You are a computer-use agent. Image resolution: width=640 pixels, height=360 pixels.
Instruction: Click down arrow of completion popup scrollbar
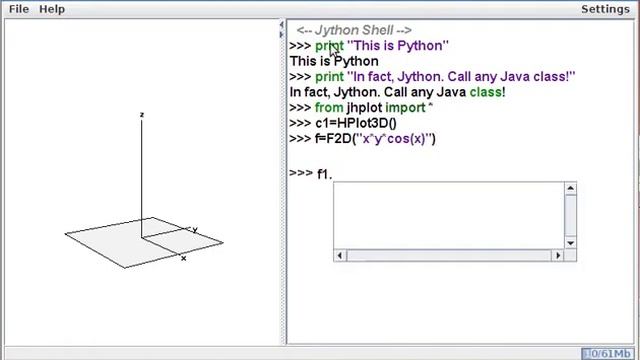(570, 243)
